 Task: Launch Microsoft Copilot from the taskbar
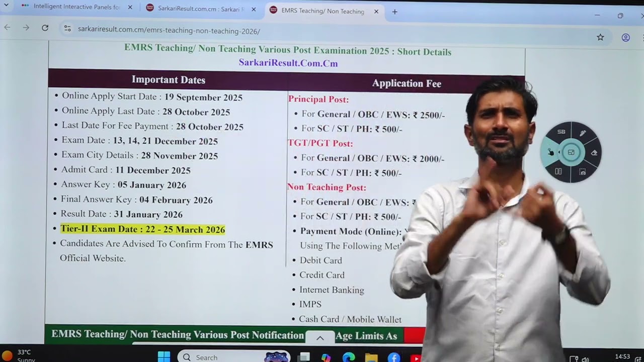326,357
